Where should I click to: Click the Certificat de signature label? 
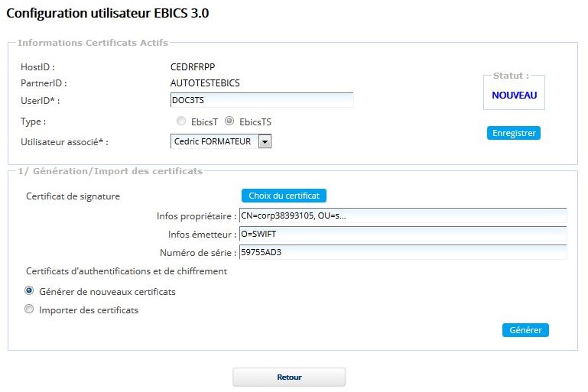(73, 196)
